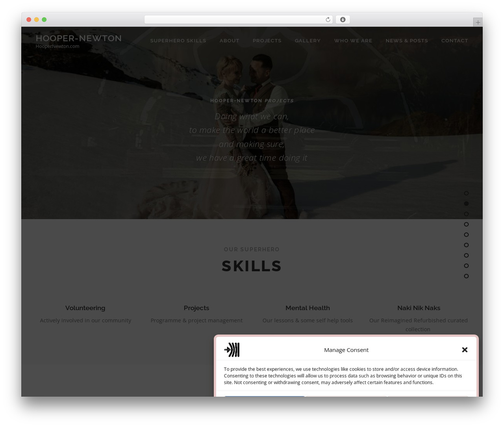Viewport: 504px width, 427px height.
Task: Click the cookie consent description paragraph
Action: [x=343, y=376]
